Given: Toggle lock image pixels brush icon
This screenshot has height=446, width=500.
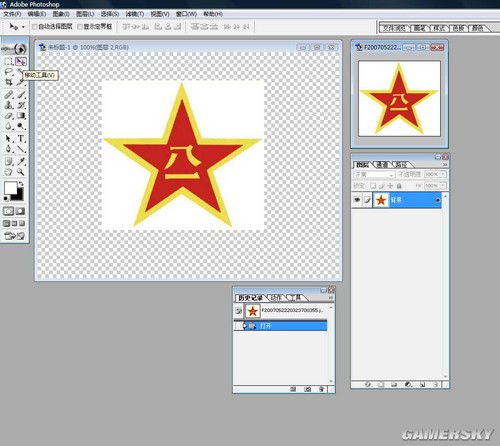Looking at the screenshot, I should pyautogui.click(x=382, y=186).
